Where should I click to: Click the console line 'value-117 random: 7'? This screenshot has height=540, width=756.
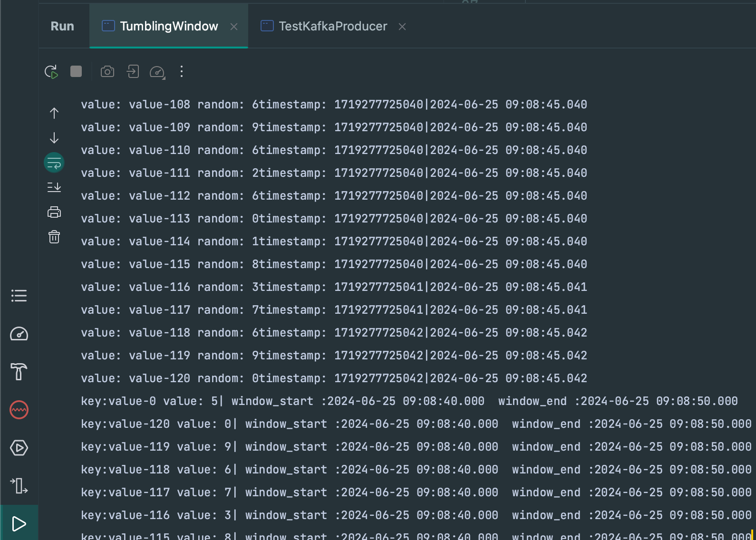click(x=334, y=309)
